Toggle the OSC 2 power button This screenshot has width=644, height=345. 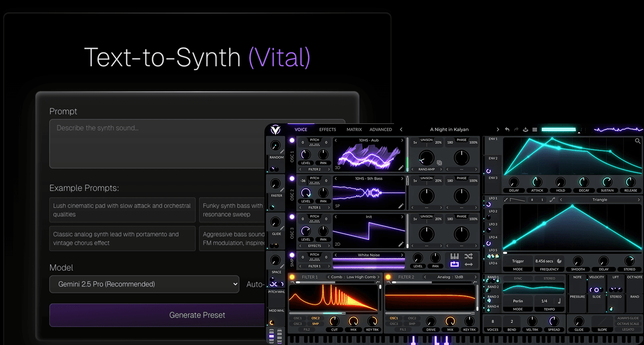click(x=292, y=178)
